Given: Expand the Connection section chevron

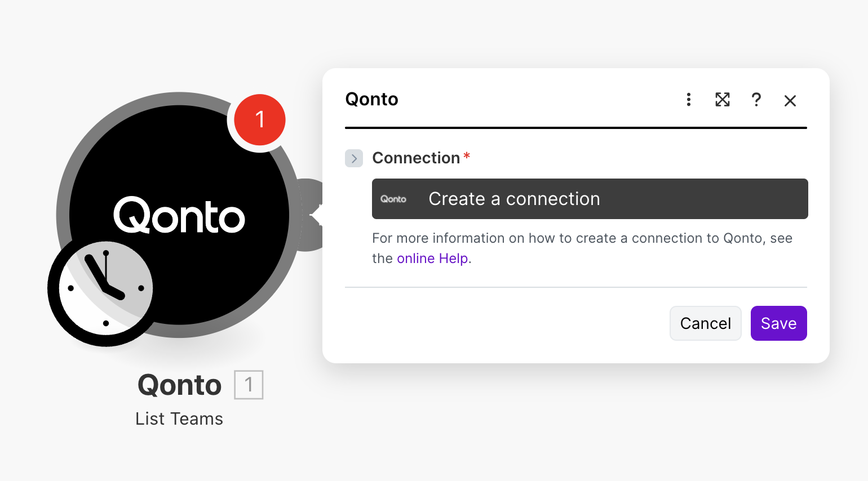Looking at the screenshot, I should [354, 158].
